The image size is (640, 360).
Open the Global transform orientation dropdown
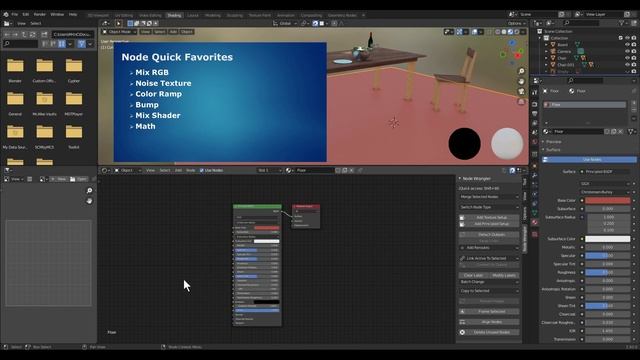tap(285, 23)
